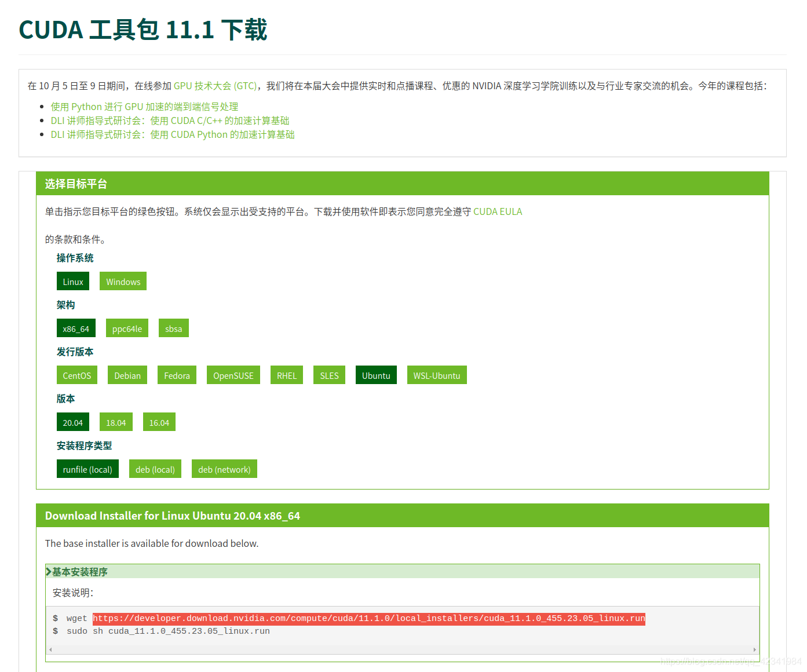Choose the sbsa architecture
Screen dimensions: 807x672
174,328
